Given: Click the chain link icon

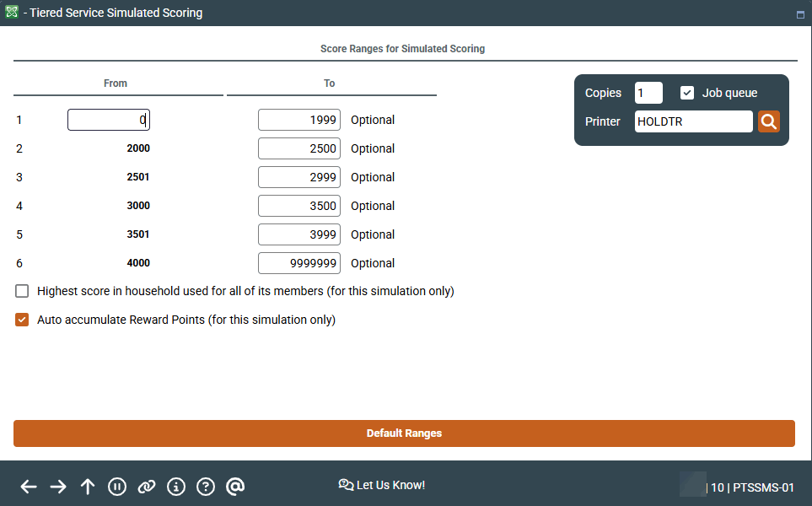Looking at the screenshot, I should 147,487.
